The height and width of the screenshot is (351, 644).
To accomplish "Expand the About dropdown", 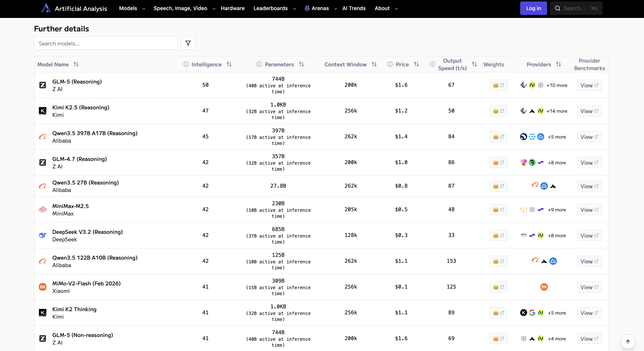I will 386,8.
